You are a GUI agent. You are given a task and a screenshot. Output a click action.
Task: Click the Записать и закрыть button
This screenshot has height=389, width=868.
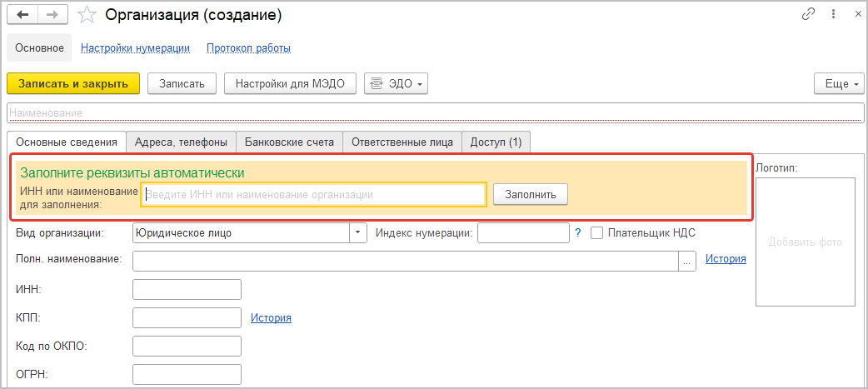tap(73, 83)
